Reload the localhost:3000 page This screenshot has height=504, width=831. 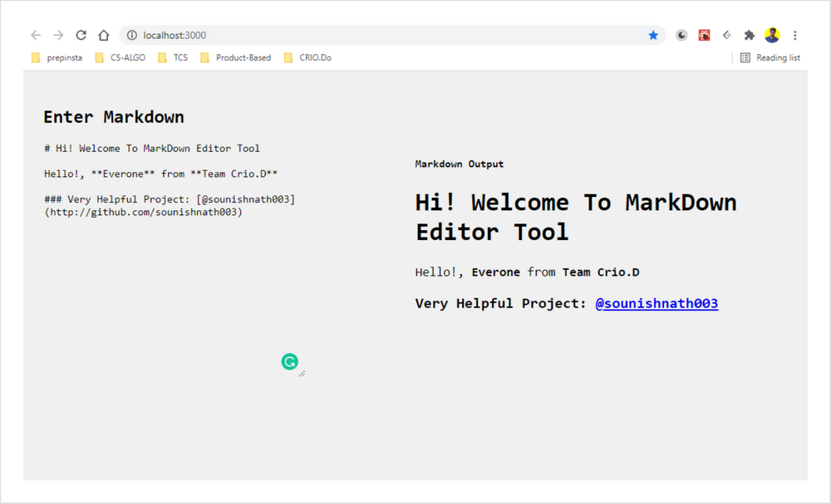(x=81, y=34)
